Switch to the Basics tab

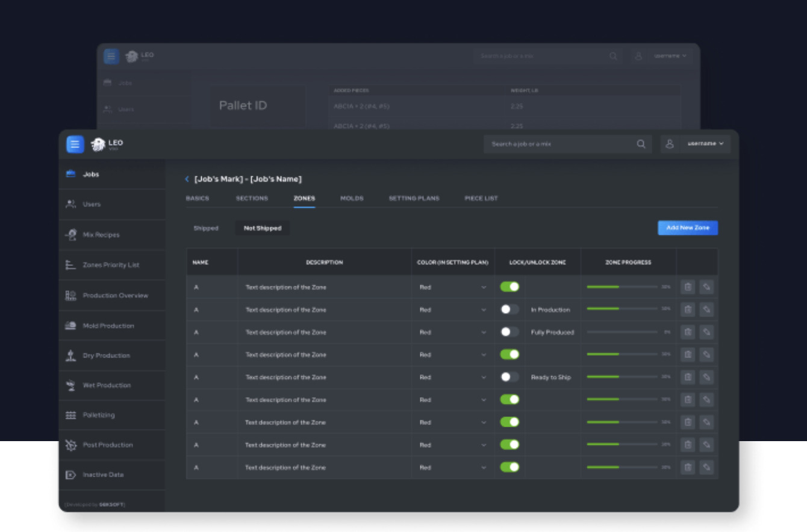[x=198, y=198]
